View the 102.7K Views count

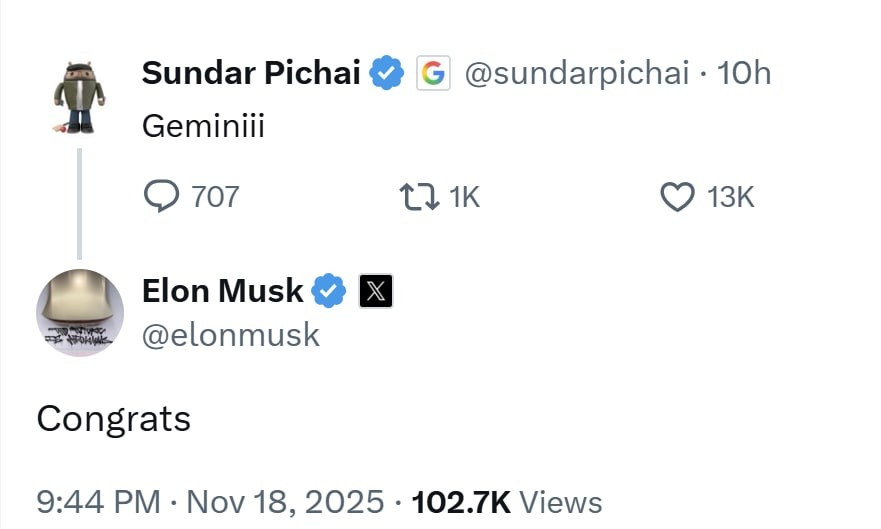tap(507, 501)
